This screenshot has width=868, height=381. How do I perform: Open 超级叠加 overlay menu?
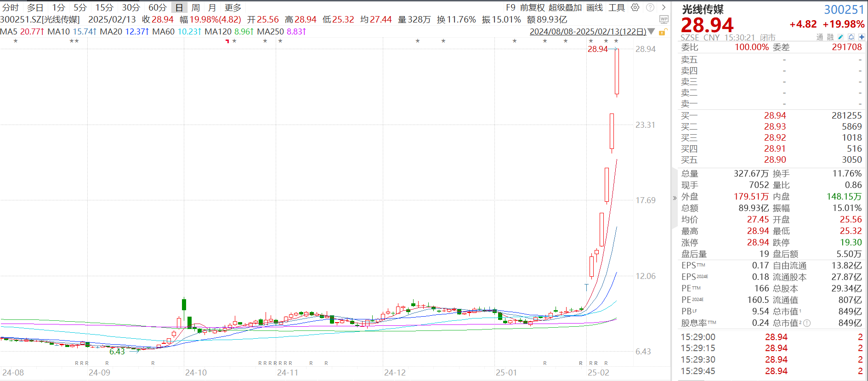[565, 8]
